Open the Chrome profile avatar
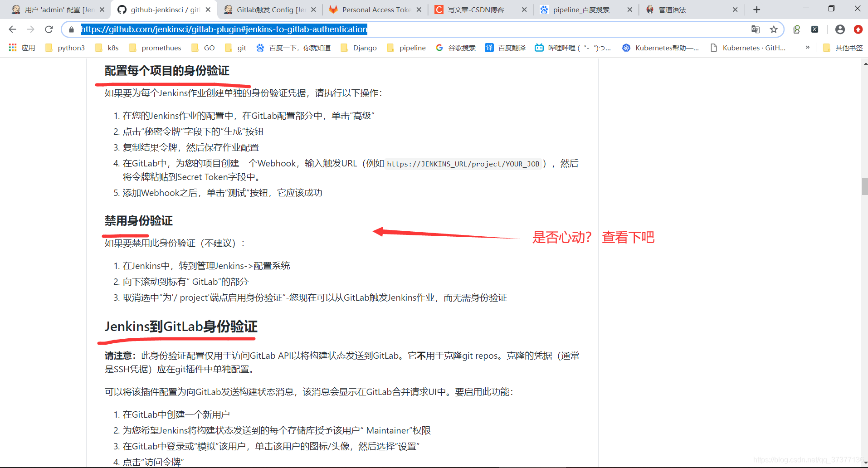This screenshot has height=468, width=868. click(x=840, y=29)
